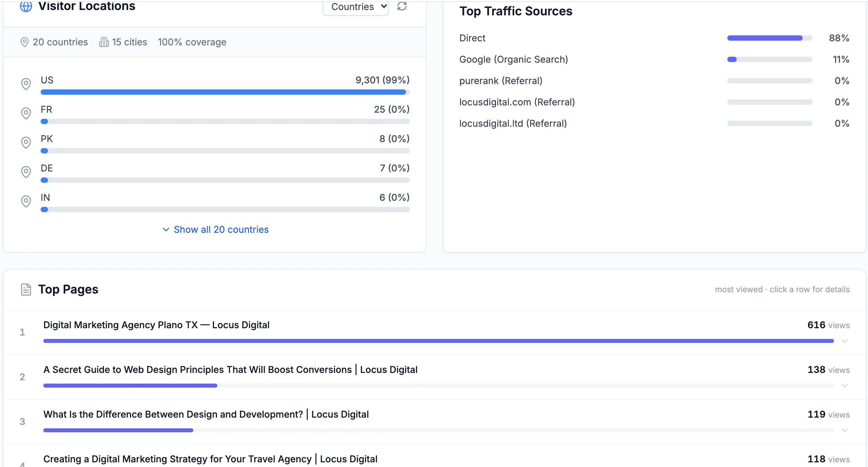Click the Top Traffic Sources heading
The width and height of the screenshot is (868, 467).
[x=516, y=11]
